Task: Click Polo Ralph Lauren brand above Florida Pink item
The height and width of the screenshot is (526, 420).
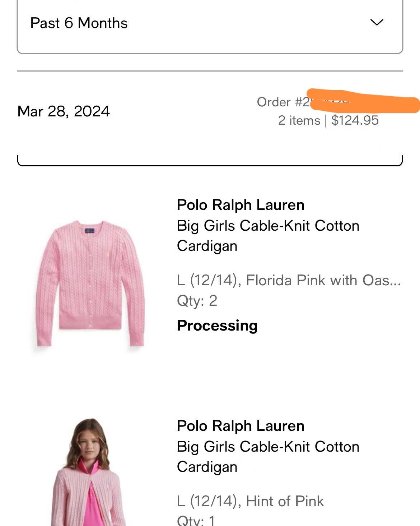Action: [x=241, y=205]
